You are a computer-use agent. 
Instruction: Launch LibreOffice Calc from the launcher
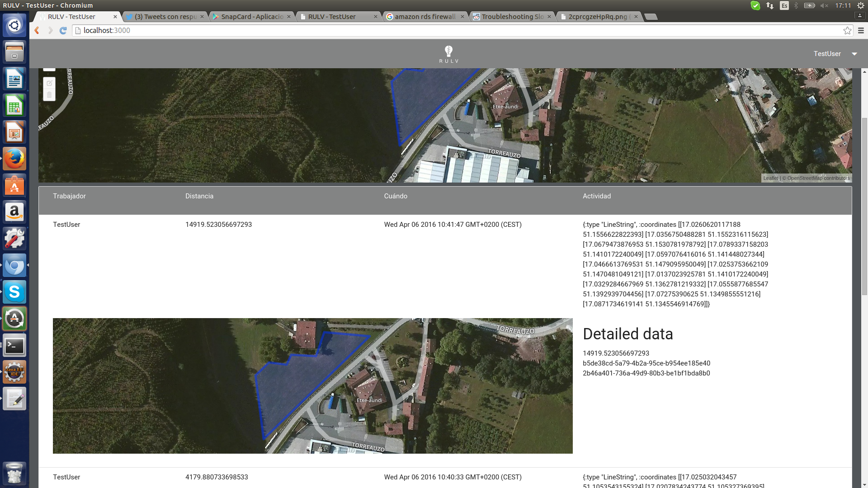coord(14,105)
